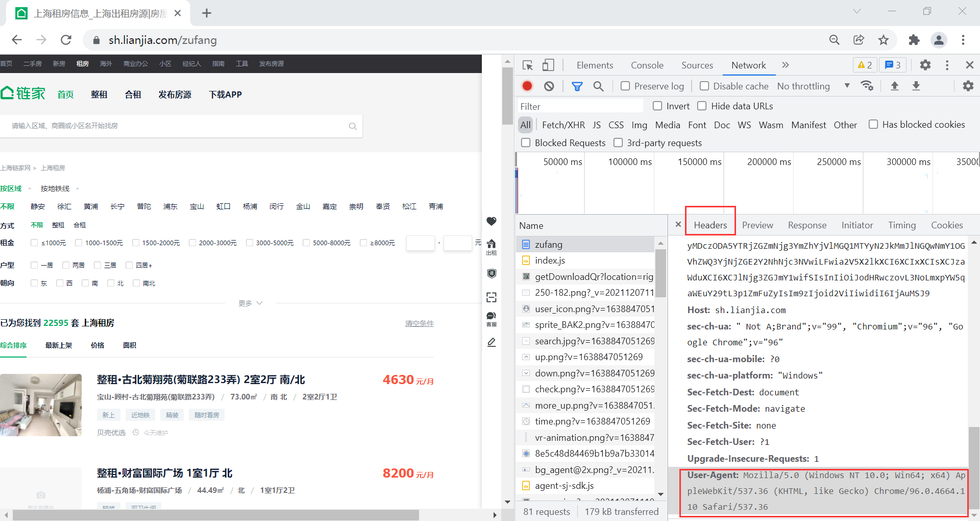Check Has blocked cookies
This screenshot has width=980, height=521.
[x=873, y=124]
